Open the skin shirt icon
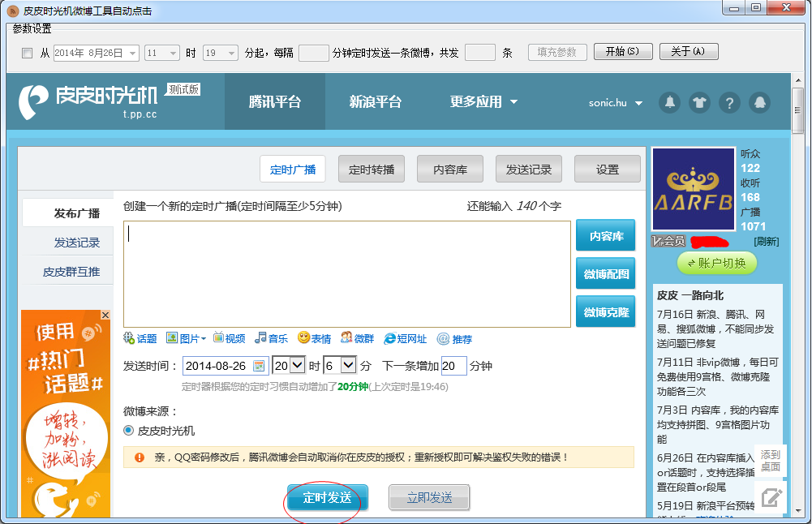812x524 pixels. (699, 102)
